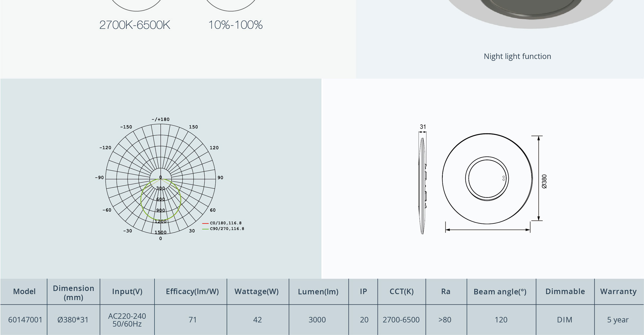Click the side profile drawing of lamp

pyautogui.click(x=422, y=186)
